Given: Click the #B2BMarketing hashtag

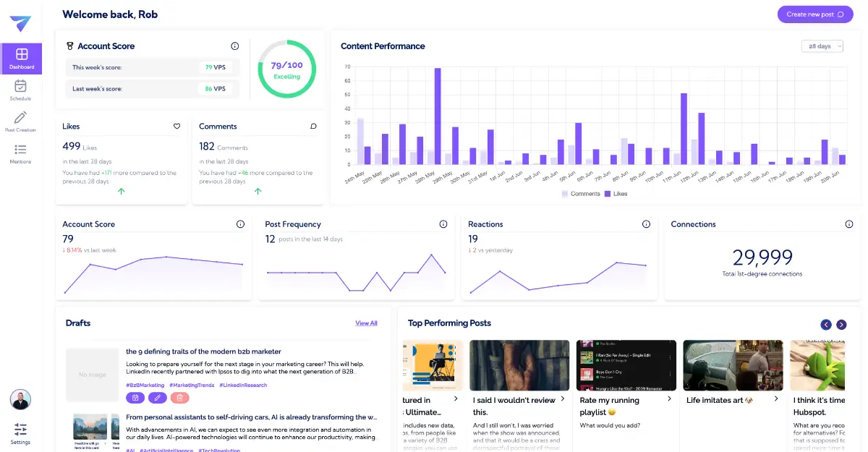Looking at the screenshot, I should tap(145, 385).
